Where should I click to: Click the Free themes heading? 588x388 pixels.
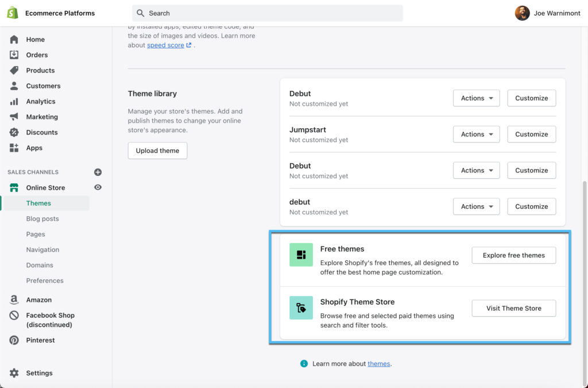[x=342, y=249]
